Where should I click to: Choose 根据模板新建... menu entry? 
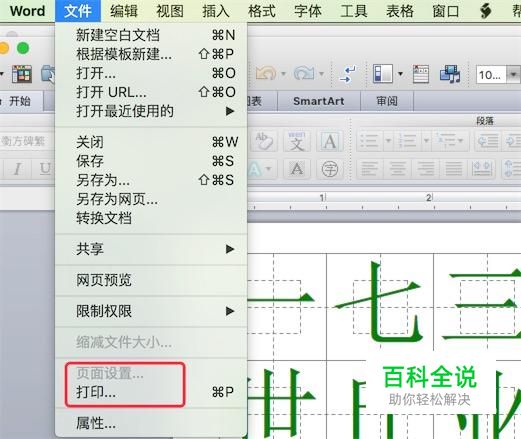151,54
